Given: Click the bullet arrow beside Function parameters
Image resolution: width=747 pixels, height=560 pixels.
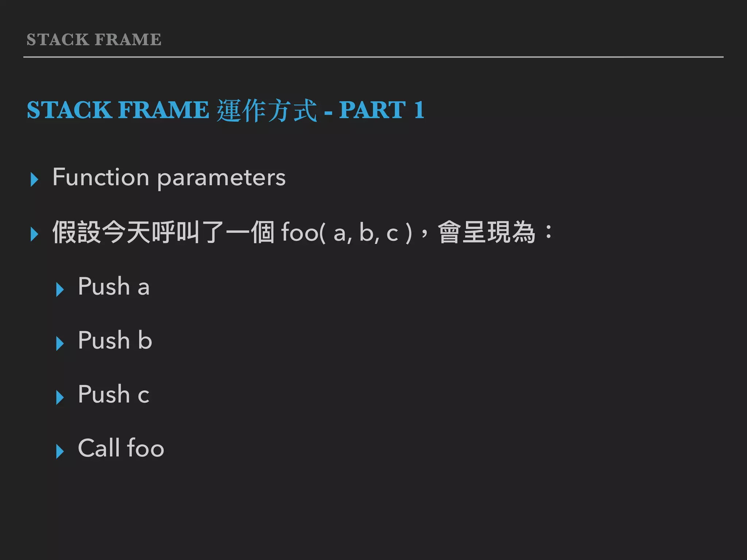Looking at the screenshot, I should (x=35, y=179).
